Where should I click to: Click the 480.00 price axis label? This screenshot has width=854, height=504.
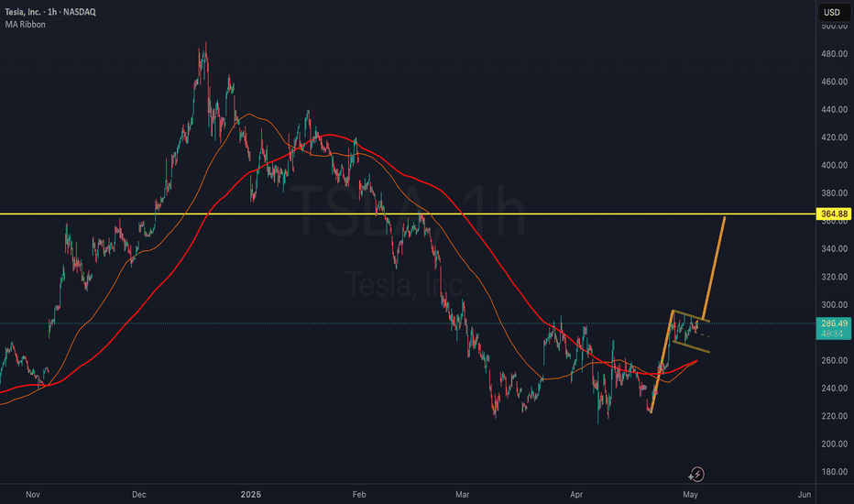pyautogui.click(x=834, y=54)
